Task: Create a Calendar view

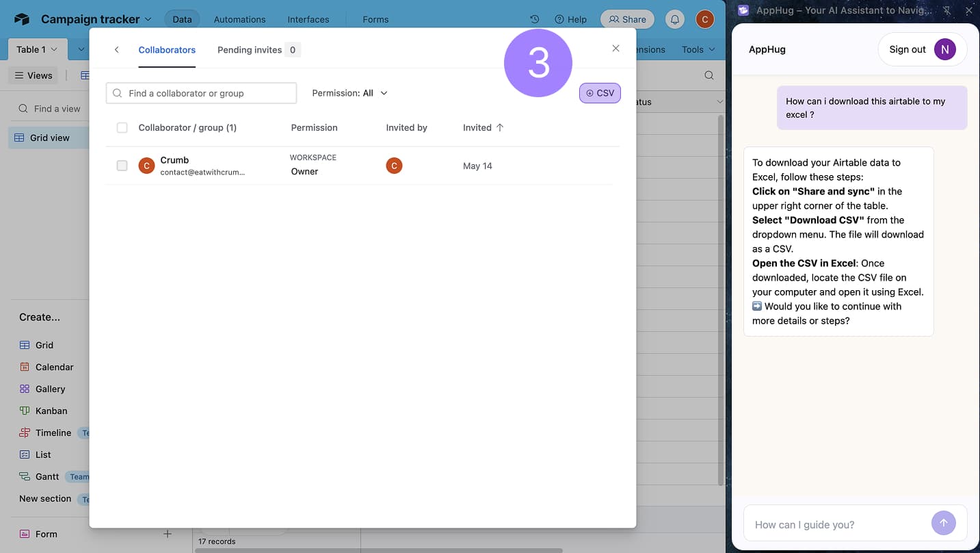Action: [47, 367]
